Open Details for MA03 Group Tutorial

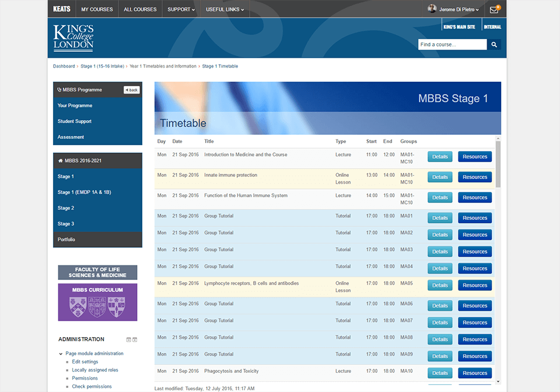(440, 251)
